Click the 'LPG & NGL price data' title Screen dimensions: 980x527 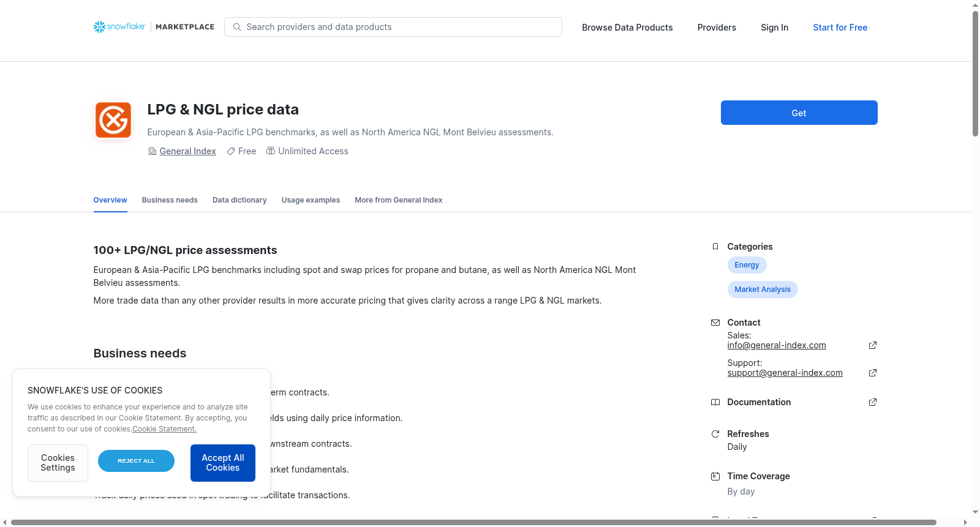pyautogui.click(x=223, y=110)
